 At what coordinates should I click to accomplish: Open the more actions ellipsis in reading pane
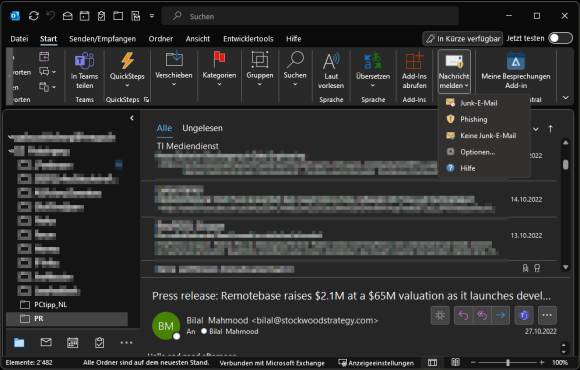547,315
